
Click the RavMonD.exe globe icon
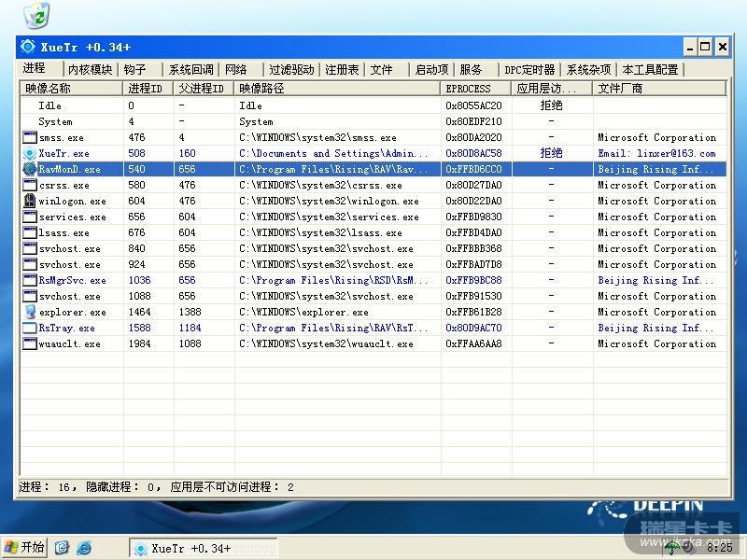(30, 169)
